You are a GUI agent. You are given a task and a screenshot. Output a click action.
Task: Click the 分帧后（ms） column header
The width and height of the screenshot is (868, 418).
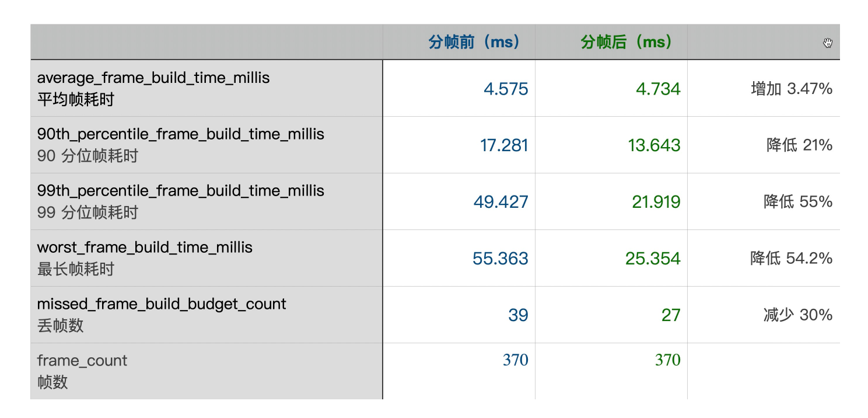click(626, 42)
